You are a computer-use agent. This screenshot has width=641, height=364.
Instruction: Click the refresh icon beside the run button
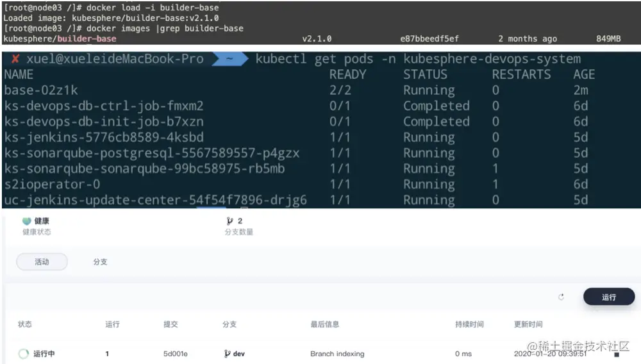pyautogui.click(x=562, y=297)
